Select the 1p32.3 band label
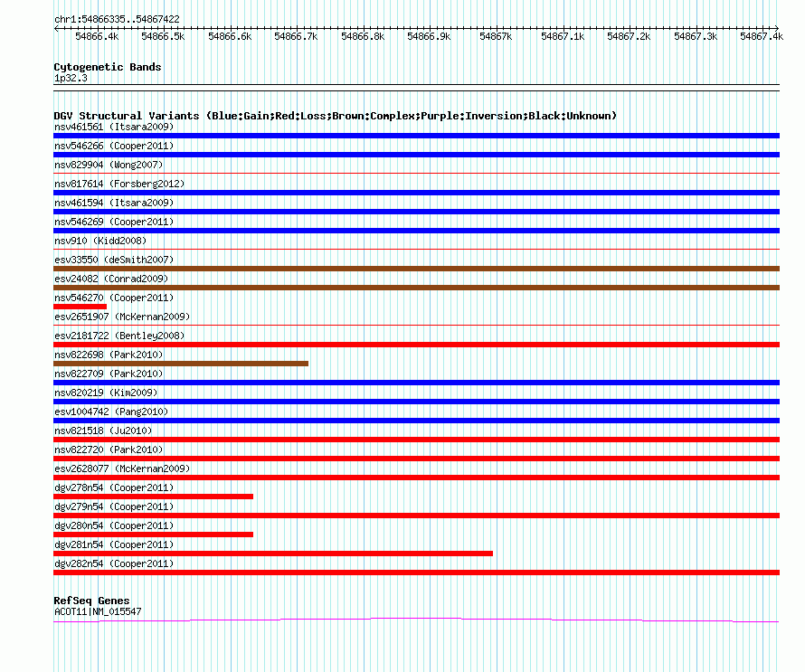 (x=71, y=78)
